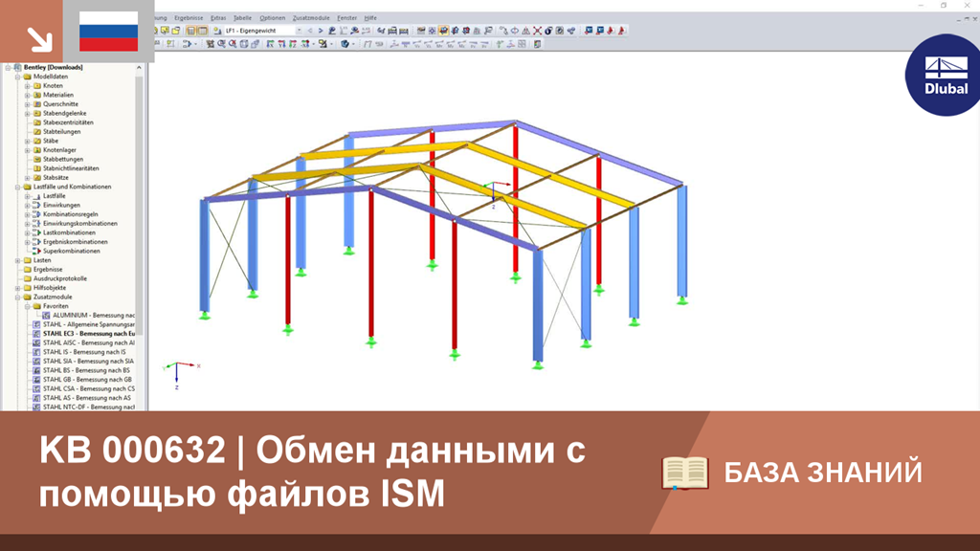
Task: Open dropdown arrow beside the blue cube icon
Action: 353,44
